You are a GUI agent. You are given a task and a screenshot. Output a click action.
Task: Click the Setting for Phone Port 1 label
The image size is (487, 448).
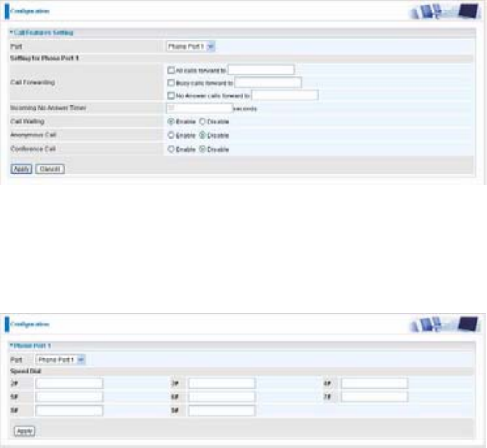(x=45, y=58)
